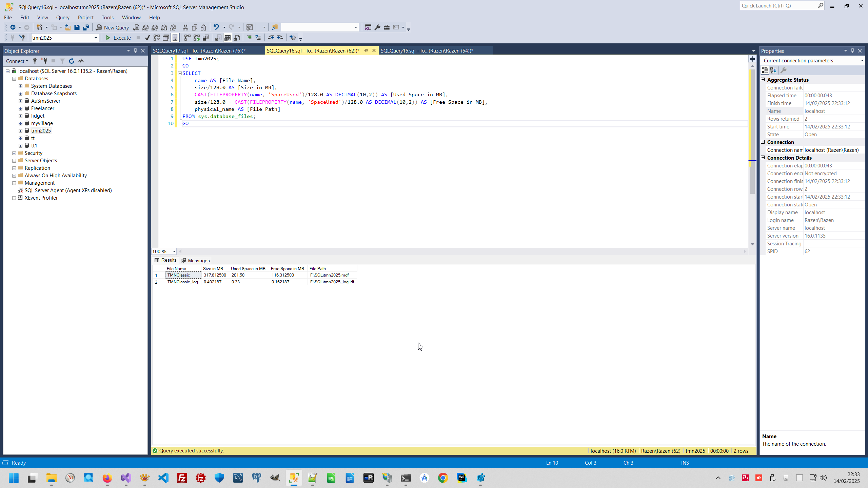Image resolution: width=868 pixels, height=488 pixels.
Task: Open the Tools menu
Action: (x=107, y=17)
